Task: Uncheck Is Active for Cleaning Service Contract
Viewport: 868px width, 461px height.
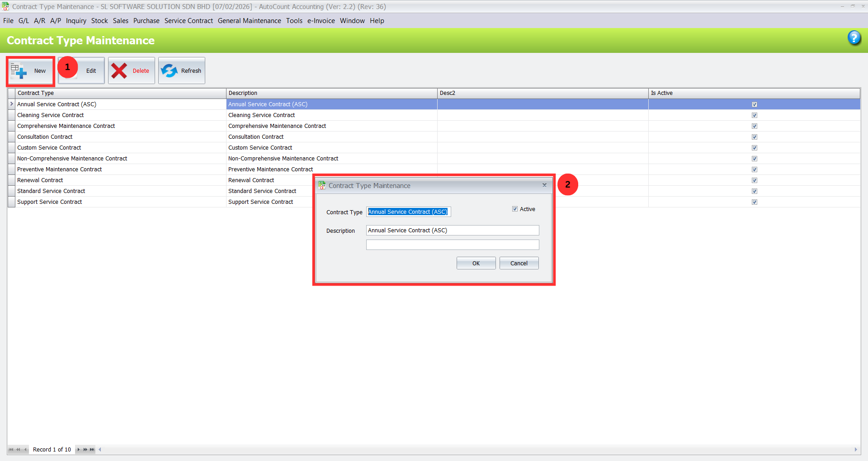Action: tap(755, 115)
